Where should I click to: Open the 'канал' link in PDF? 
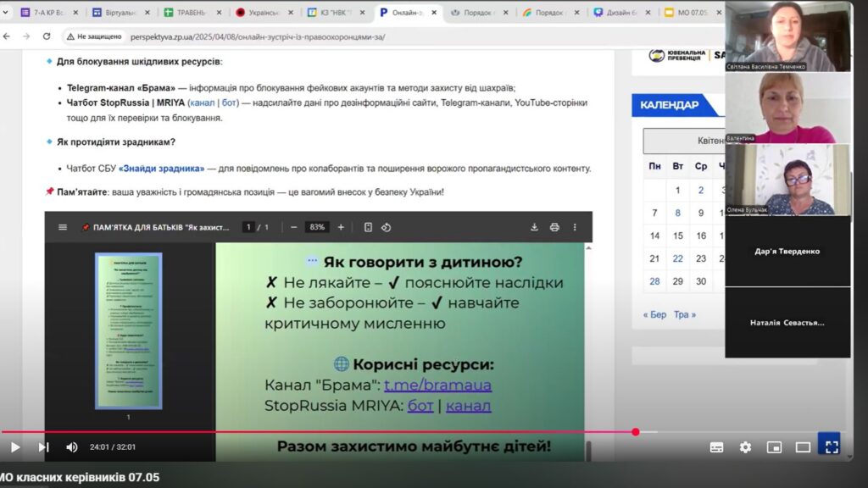point(468,406)
